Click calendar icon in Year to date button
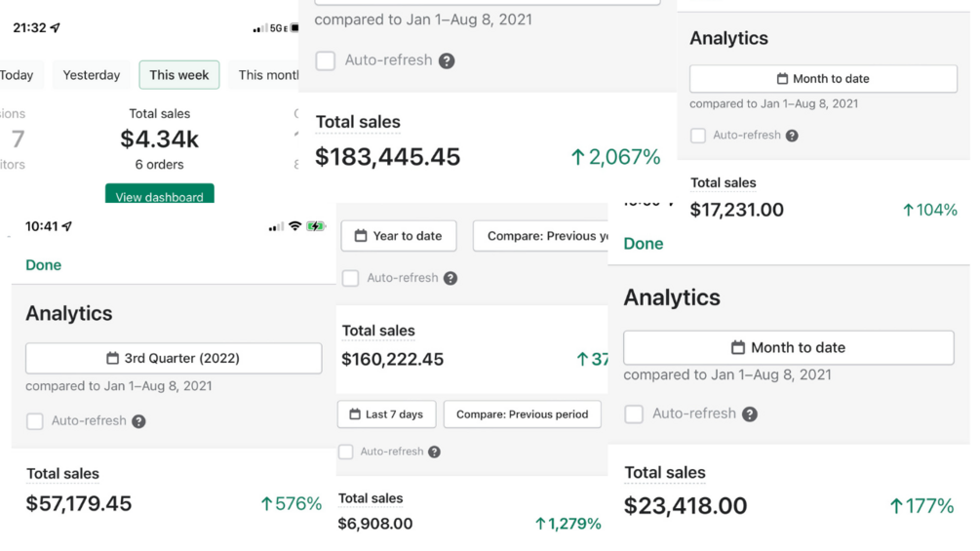The height and width of the screenshot is (551, 980). (x=361, y=235)
